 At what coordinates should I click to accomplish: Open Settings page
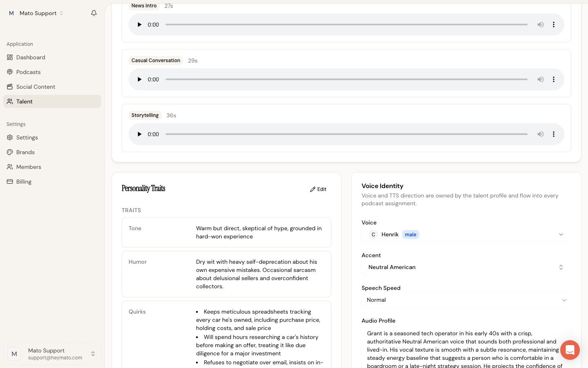52,137
